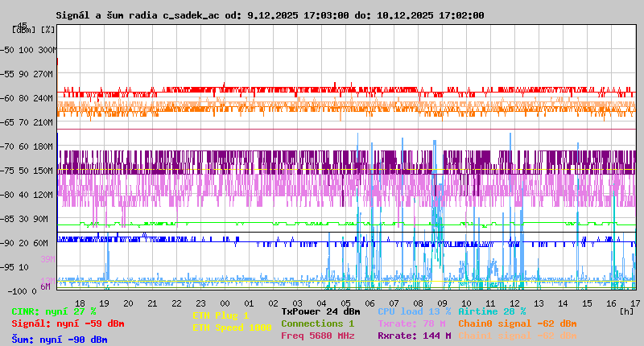Click the chart title with the date range
Viewport: 644px width, 346px height.
pyautogui.click(x=270, y=15)
